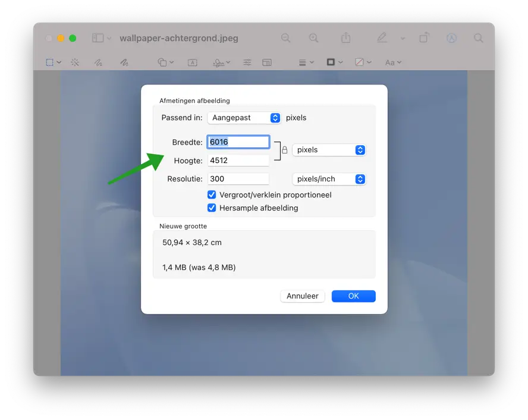Viewport: 528px width, 420px height.
Task: Open the Share icon in toolbar
Action: (x=346, y=37)
